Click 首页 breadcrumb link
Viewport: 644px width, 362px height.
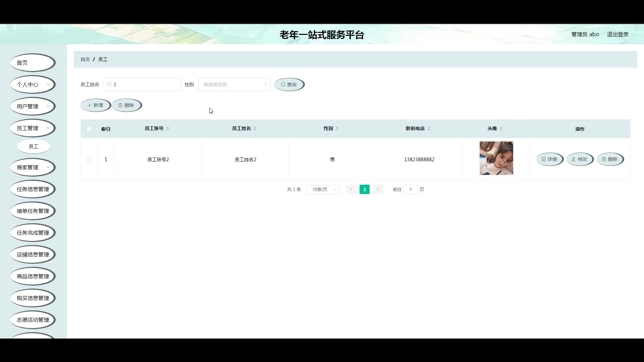[85, 59]
